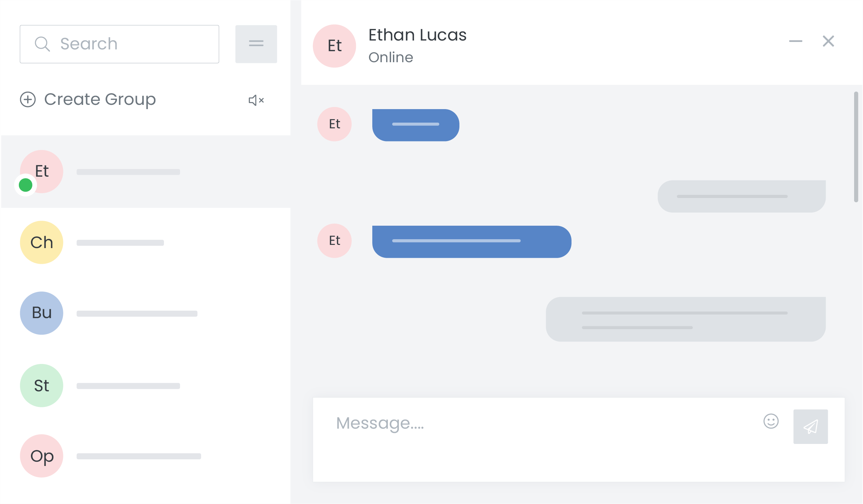863x504 pixels.
Task: Open the hamburger menu button
Action: pyautogui.click(x=256, y=44)
